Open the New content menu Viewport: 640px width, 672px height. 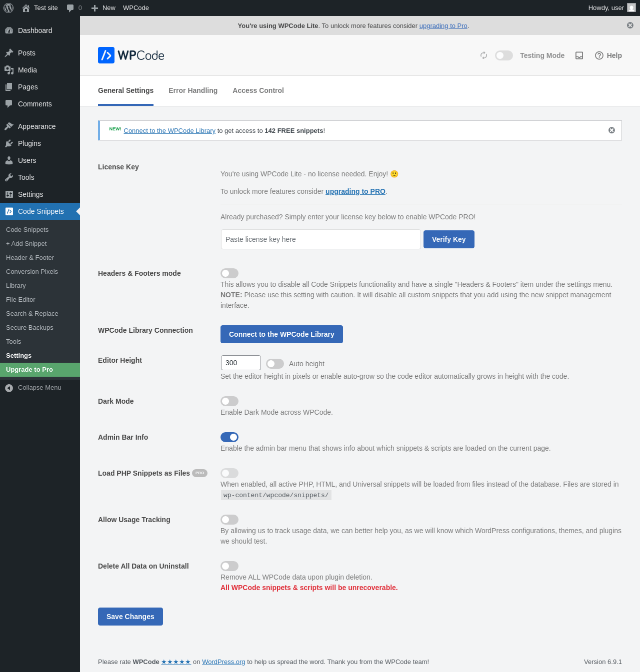click(103, 8)
